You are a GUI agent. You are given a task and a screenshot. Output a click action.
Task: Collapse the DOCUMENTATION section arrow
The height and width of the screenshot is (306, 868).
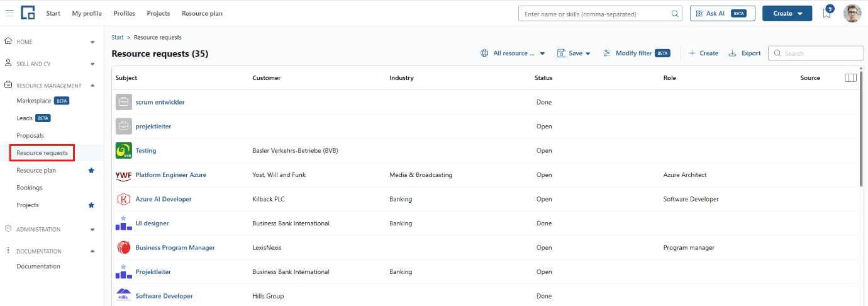coord(92,251)
